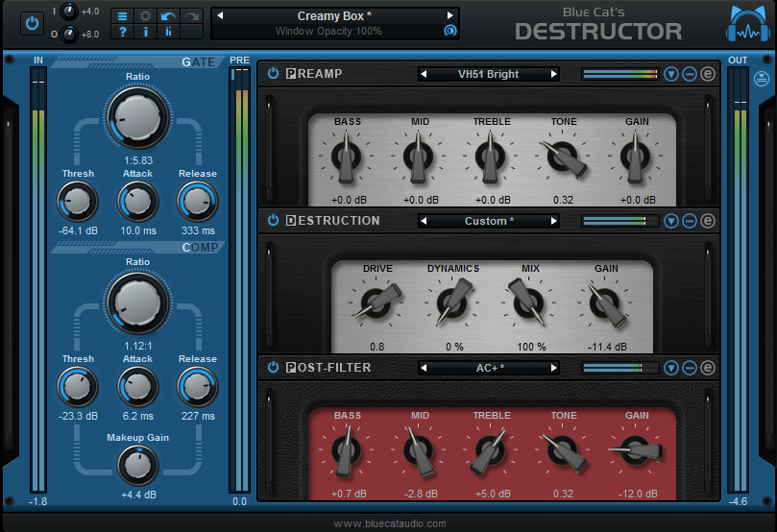Image resolution: width=777 pixels, height=532 pixels.
Task: Click the Comp ratio value 1.12:1
Action: (x=138, y=346)
